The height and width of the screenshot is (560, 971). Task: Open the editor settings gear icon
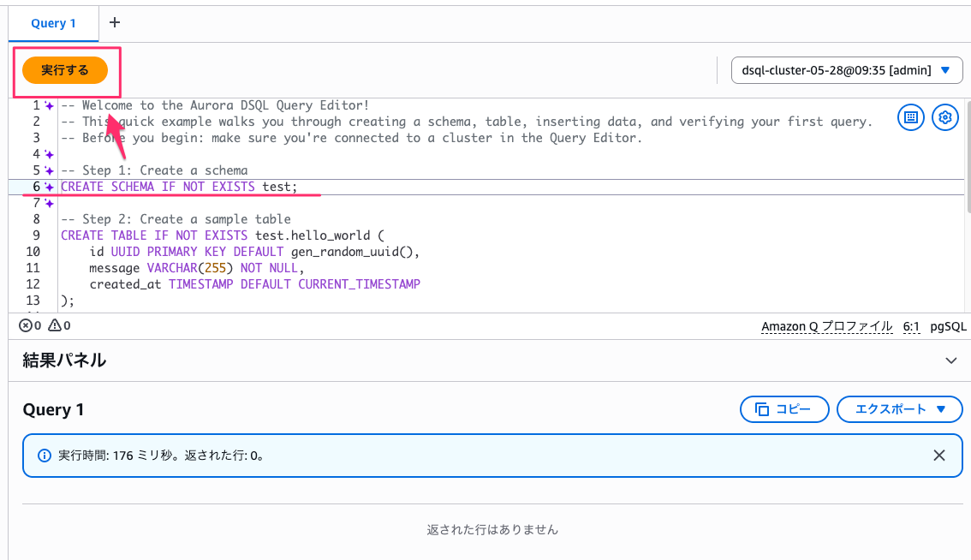coord(944,117)
